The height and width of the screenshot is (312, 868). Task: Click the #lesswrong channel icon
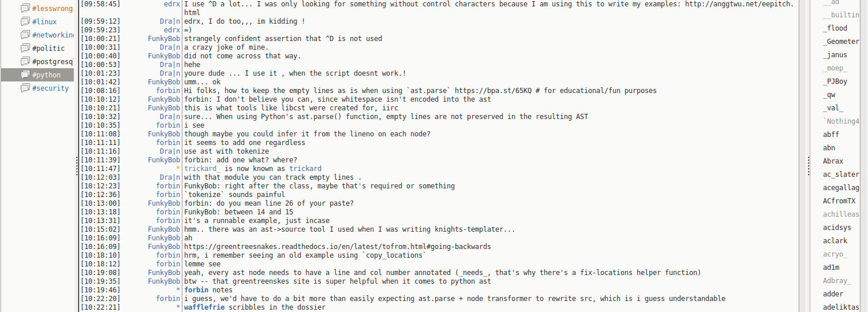click(x=25, y=9)
